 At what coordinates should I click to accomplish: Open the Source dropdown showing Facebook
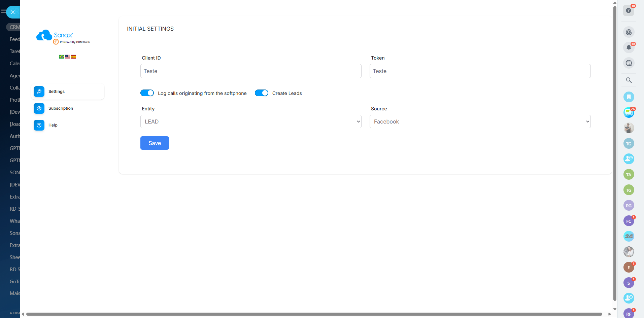[x=480, y=121]
